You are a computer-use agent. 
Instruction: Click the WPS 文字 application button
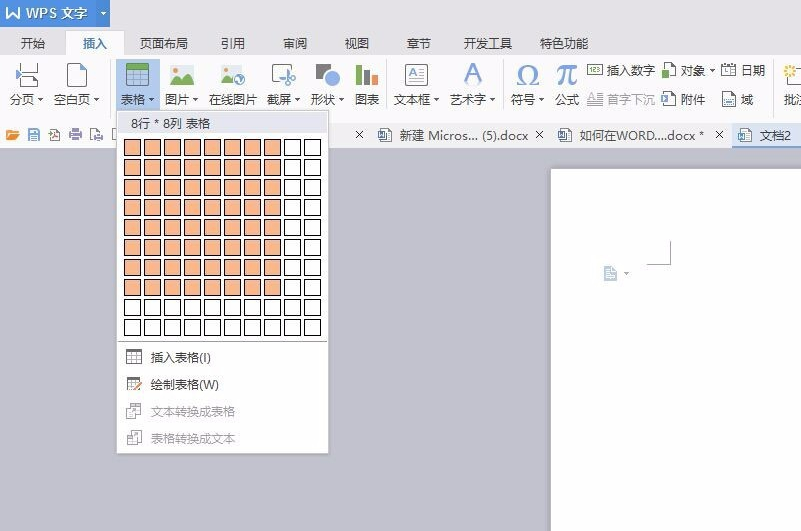[x=48, y=13]
